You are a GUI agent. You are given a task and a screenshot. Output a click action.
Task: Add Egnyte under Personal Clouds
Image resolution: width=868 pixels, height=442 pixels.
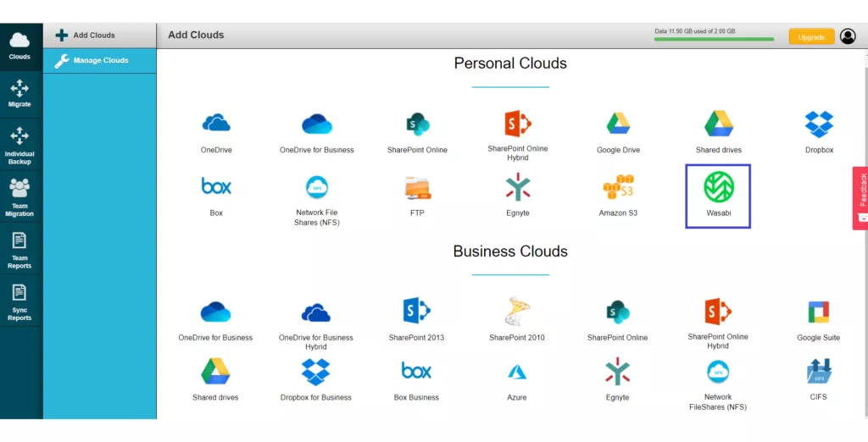(518, 196)
